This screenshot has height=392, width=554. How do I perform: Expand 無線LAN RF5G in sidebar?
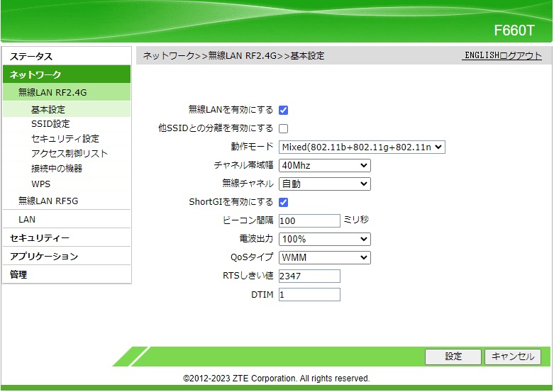point(48,201)
